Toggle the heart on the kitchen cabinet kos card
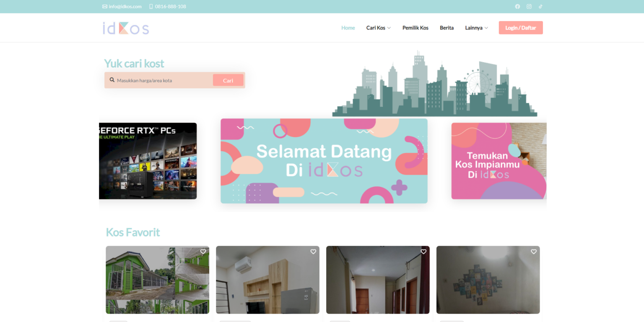Viewport: 644px width, 322px height. tap(313, 251)
